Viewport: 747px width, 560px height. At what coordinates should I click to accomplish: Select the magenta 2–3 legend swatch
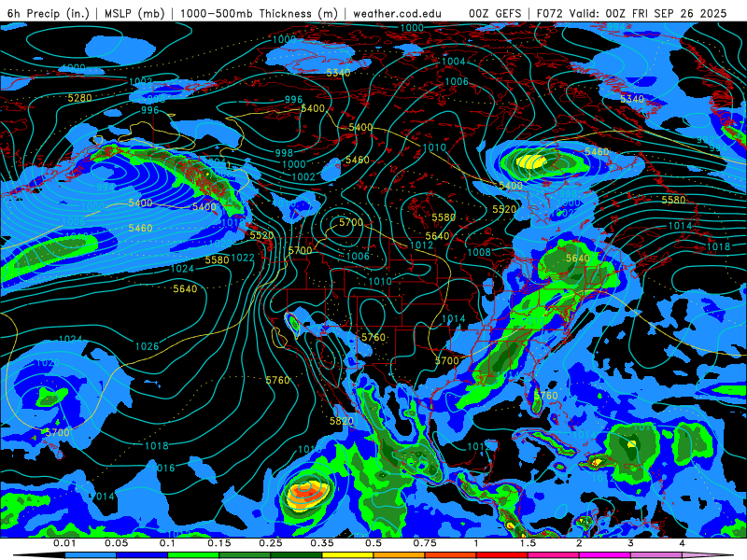605,555
